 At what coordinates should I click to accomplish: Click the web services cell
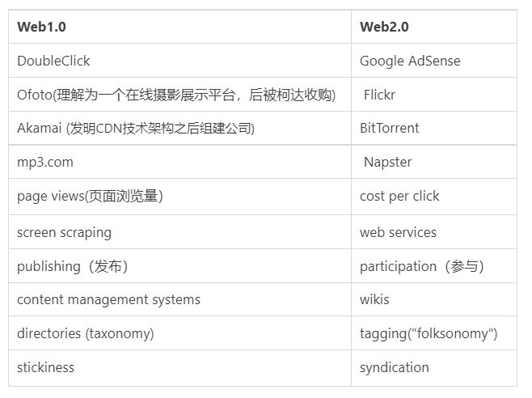coord(398,232)
